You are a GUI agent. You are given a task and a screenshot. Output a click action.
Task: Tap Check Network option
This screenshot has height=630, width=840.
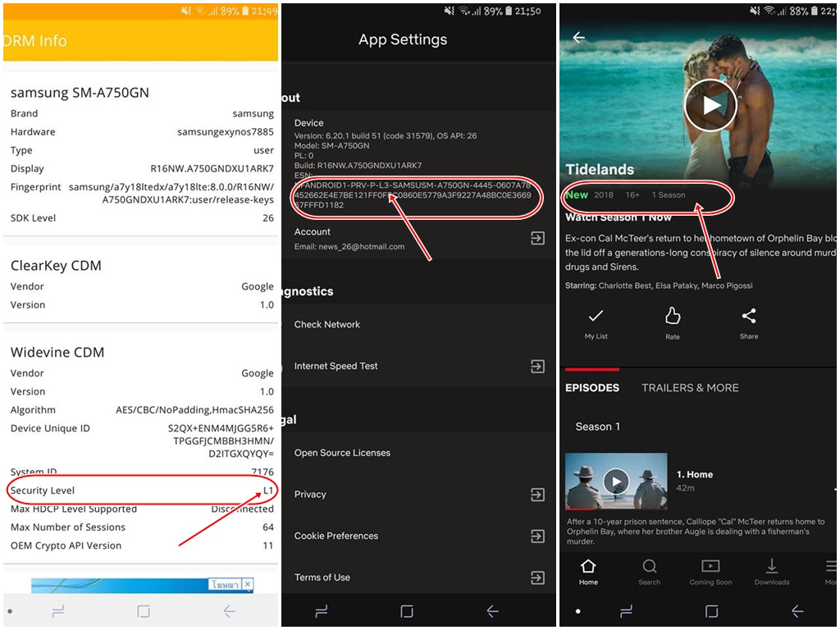tap(326, 325)
